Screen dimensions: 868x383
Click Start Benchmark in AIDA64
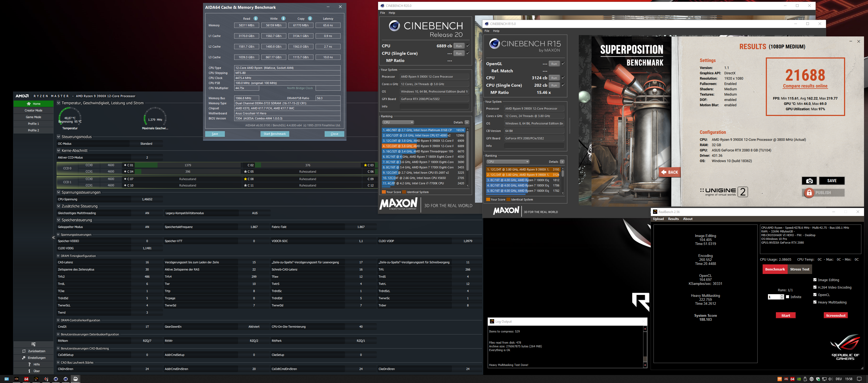[274, 134]
